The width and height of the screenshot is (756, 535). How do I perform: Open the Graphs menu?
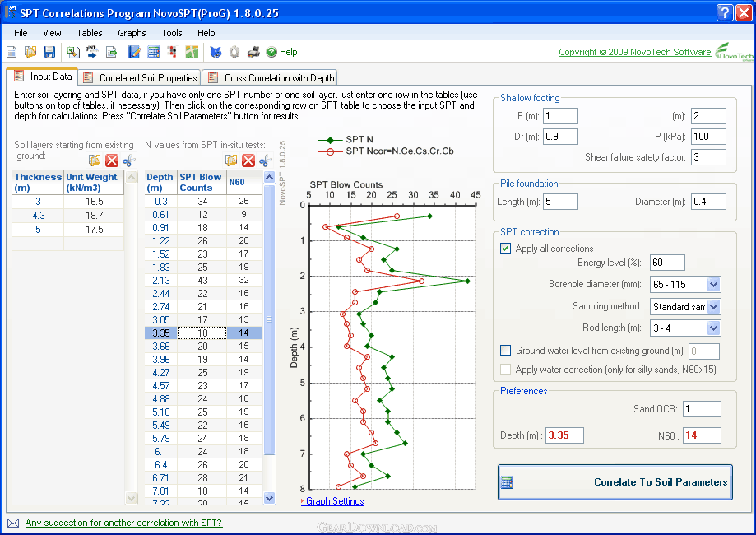[x=132, y=33]
